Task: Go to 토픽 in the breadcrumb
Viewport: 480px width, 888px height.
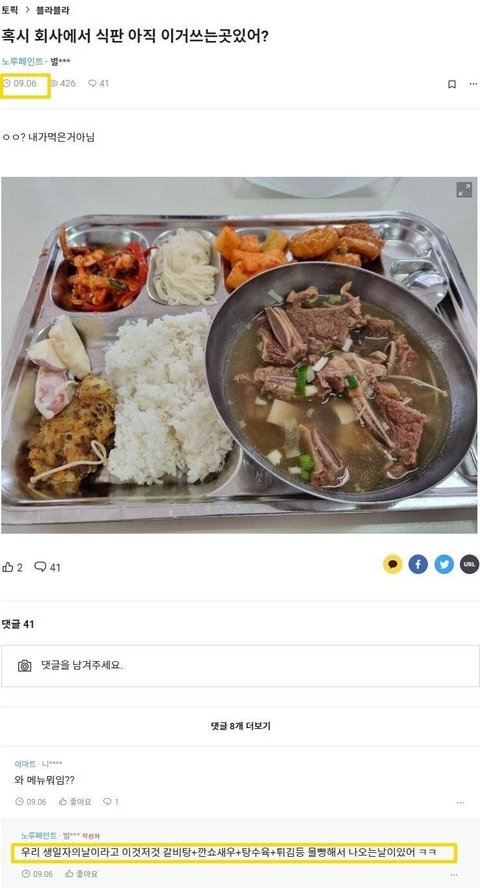Action: [x=10, y=10]
